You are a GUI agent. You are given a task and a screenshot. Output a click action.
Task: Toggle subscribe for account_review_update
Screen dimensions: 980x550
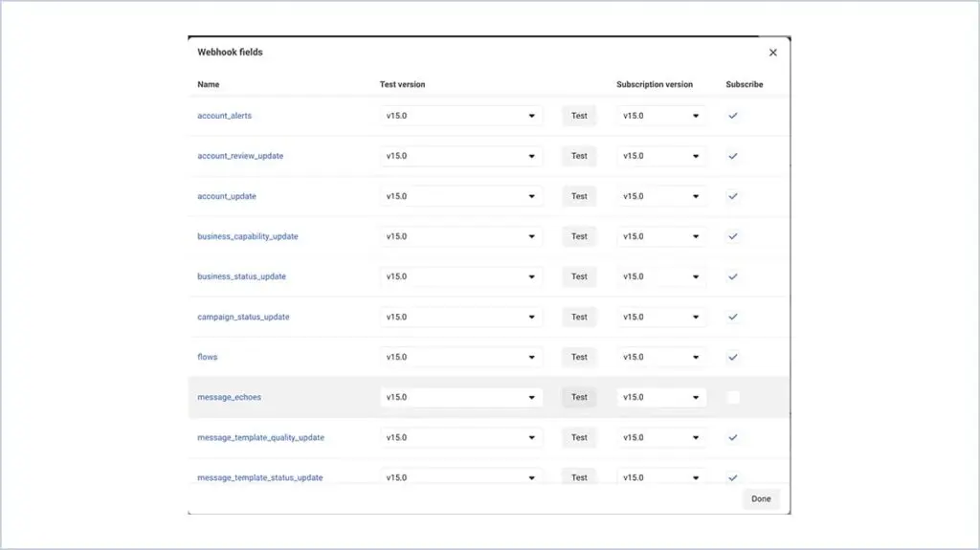point(733,156)
